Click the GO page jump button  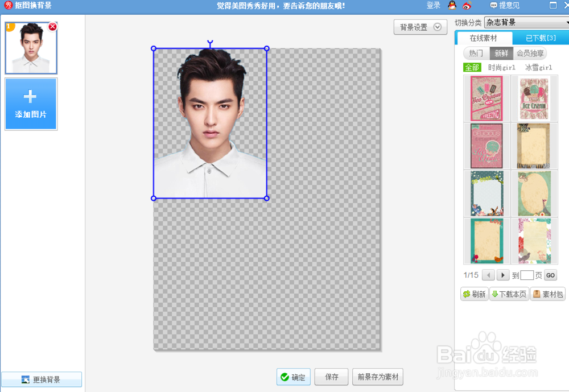(x=550, y=275)
